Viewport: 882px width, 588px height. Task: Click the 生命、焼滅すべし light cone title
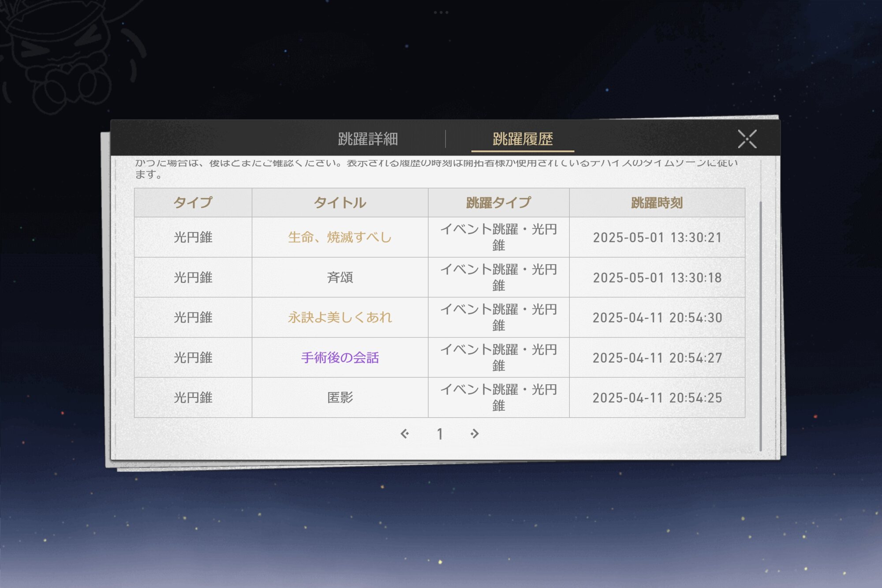pos(340,237)
